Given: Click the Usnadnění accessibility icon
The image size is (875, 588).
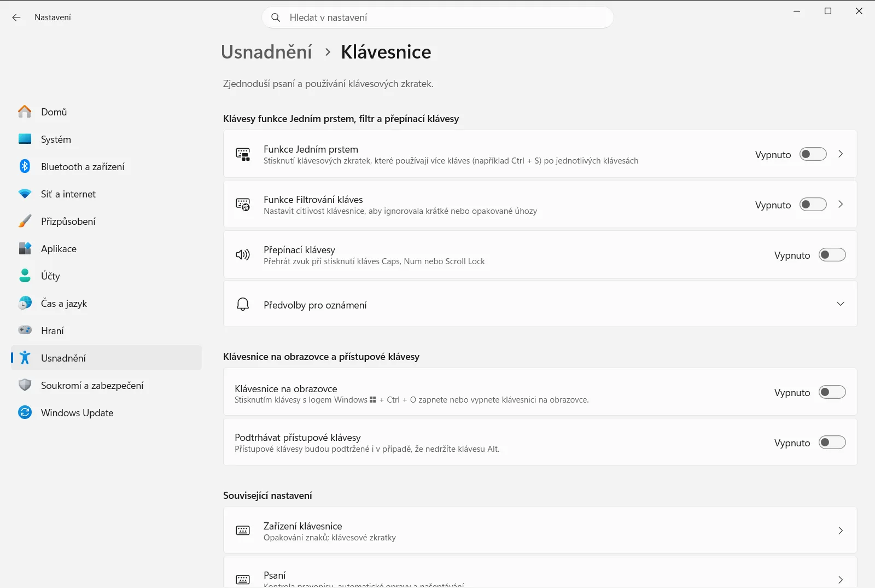Looking at the screenshot, I should pyautogui.click(x=25, y=358).
